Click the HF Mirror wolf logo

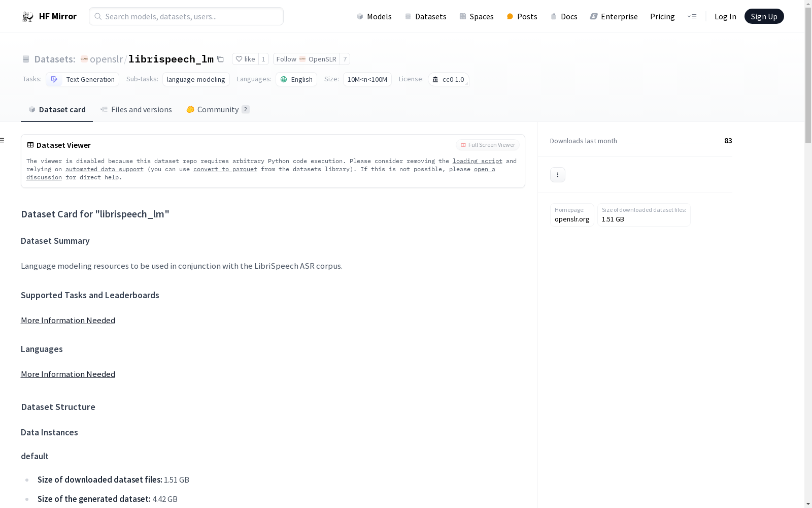coord(28,16)
